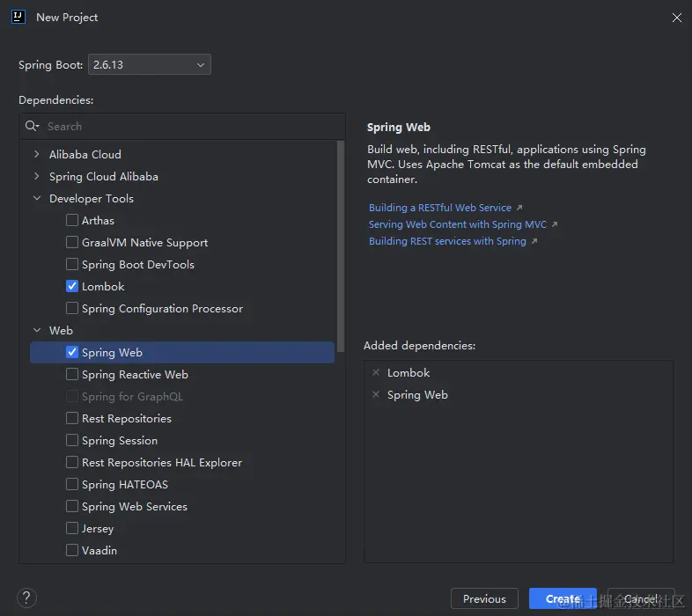Expand the Spring Cloud Alibaba group
Viewport: 692px width, 616px height.
click(x=37, y=176)
